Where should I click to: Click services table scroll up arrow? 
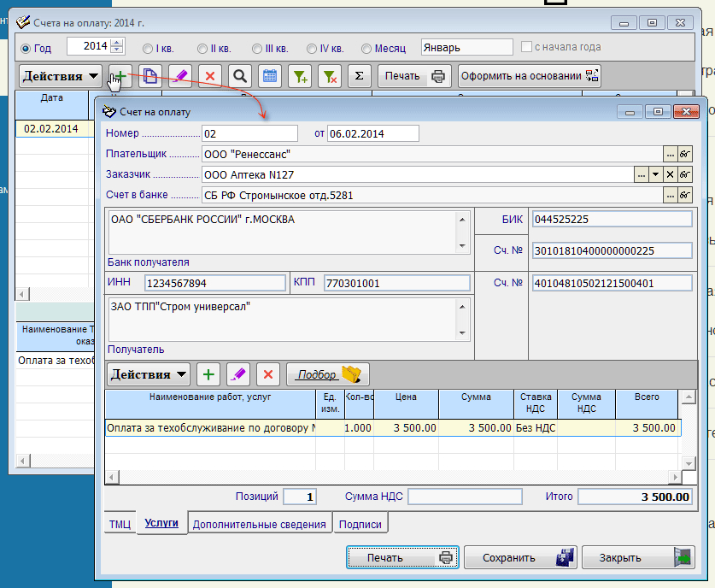(689, 397)
